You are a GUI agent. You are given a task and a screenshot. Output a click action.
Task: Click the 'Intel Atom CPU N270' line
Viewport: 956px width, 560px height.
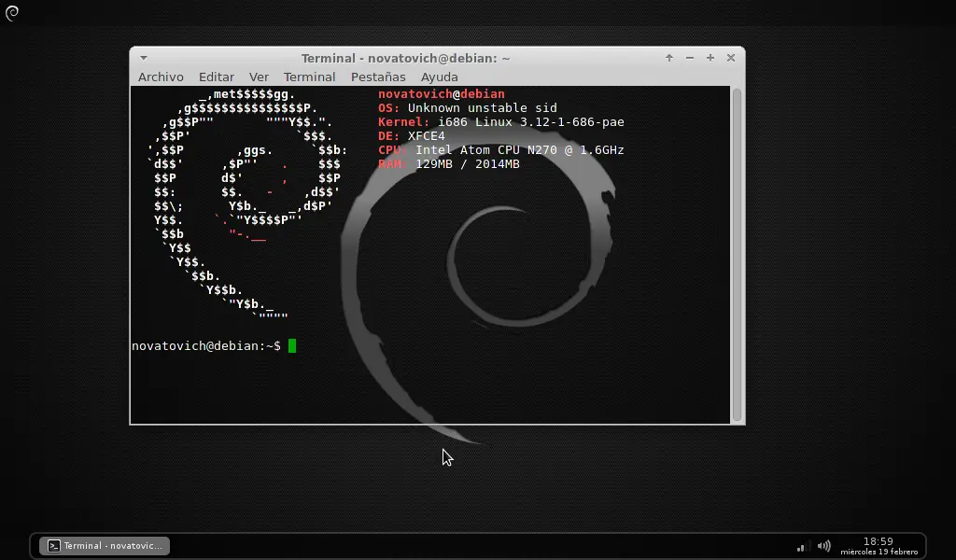[x=501, y=150]
